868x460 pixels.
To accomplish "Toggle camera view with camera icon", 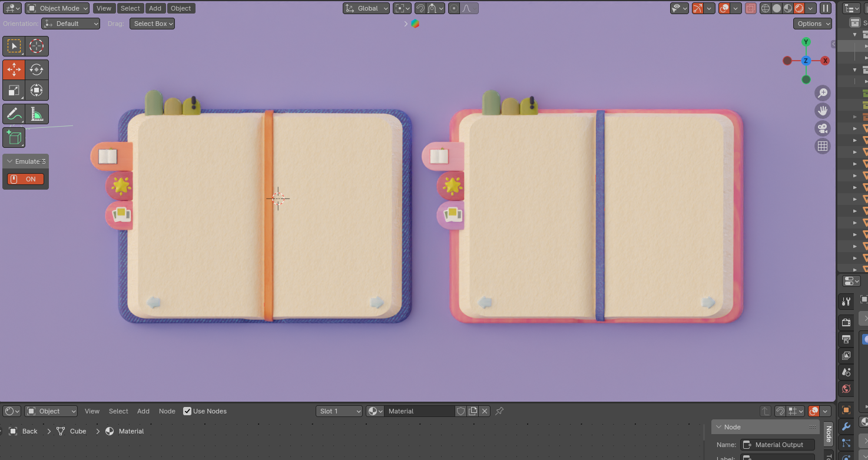I will point(822,128).
